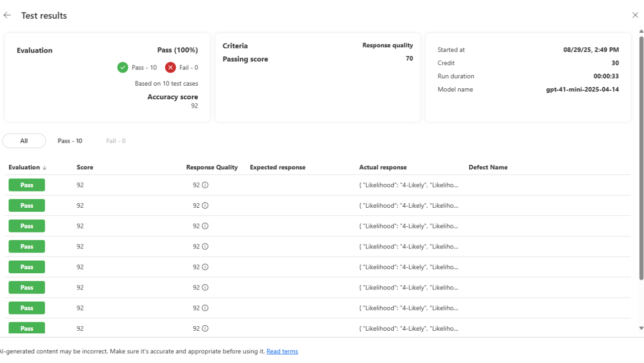
Task: Click the third row Pass badge
Action: click(x=27, y=226)
